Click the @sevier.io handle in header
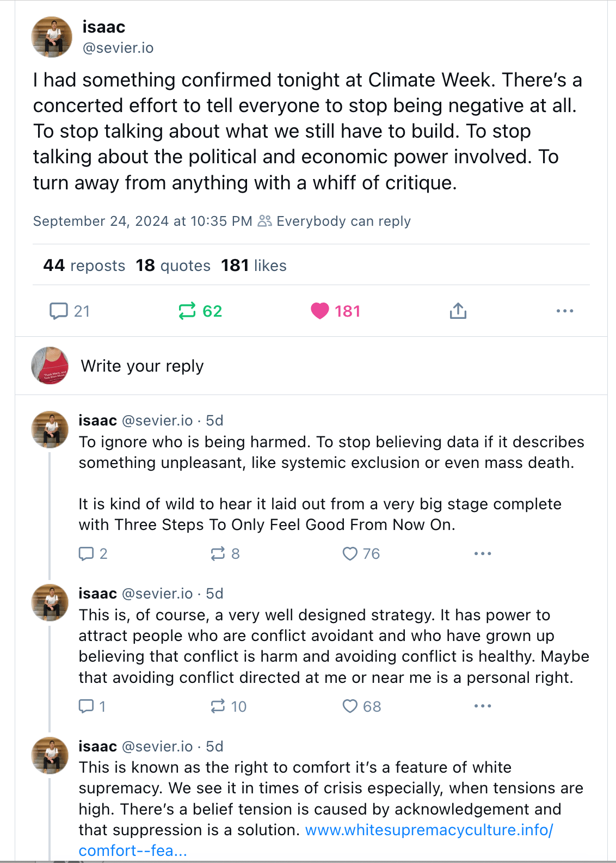This screenshot has width=616, height=863. point(118,48)
